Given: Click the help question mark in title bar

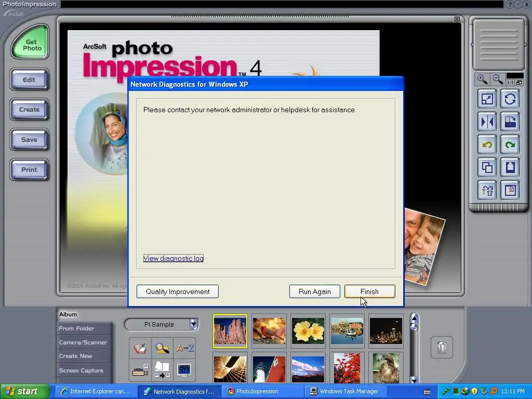Looking at the screenshot, I should click(x=510, y=4).
